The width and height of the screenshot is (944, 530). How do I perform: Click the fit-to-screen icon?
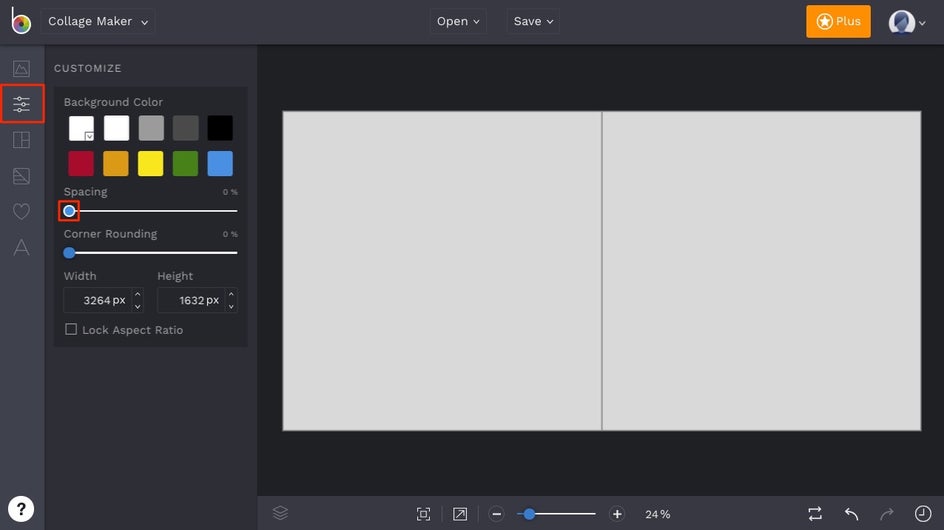point(424,514)
